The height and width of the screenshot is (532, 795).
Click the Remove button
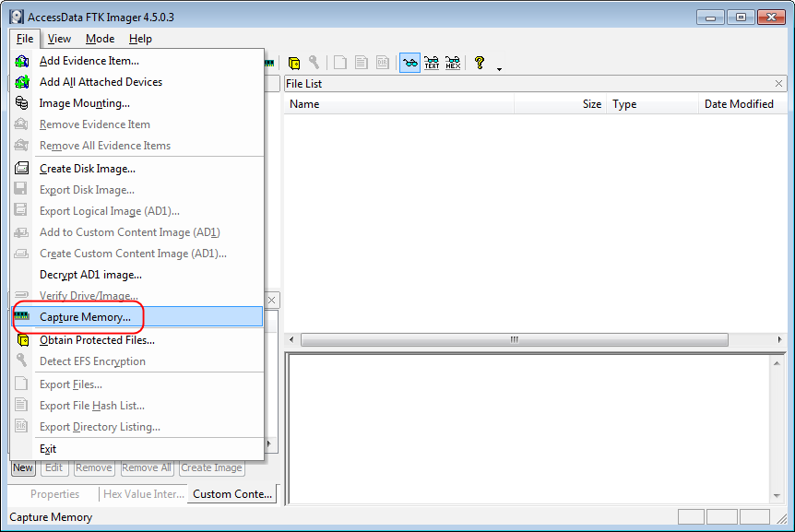click(x=94, y=467)
